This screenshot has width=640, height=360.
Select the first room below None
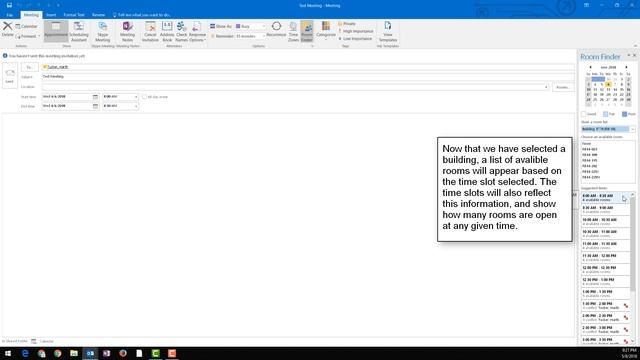pos(590,149)
